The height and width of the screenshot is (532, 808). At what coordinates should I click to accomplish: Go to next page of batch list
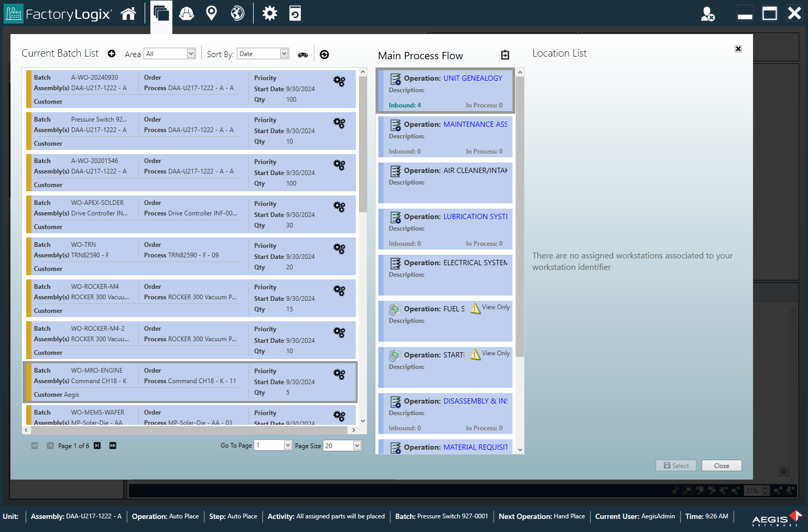click(x=97, y=446)
